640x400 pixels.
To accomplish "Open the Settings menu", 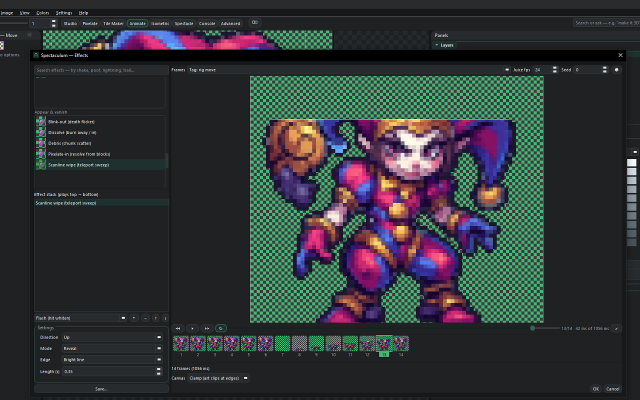I will (x=64, y=13).
